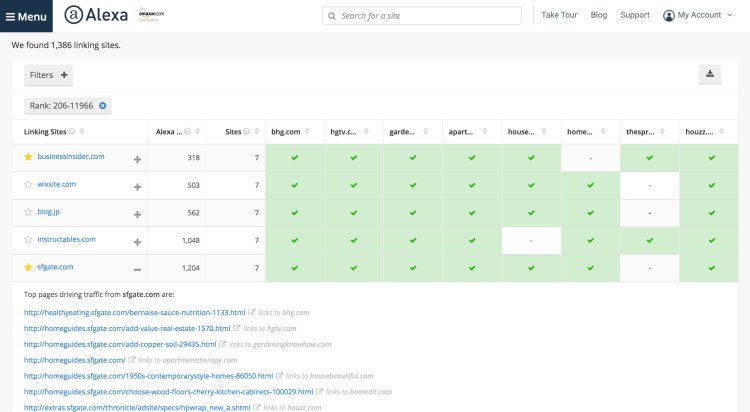Remove the Rank: 206-11966 filter chip
This screenshot has width=750, height=412.
[x=102, y=105]
